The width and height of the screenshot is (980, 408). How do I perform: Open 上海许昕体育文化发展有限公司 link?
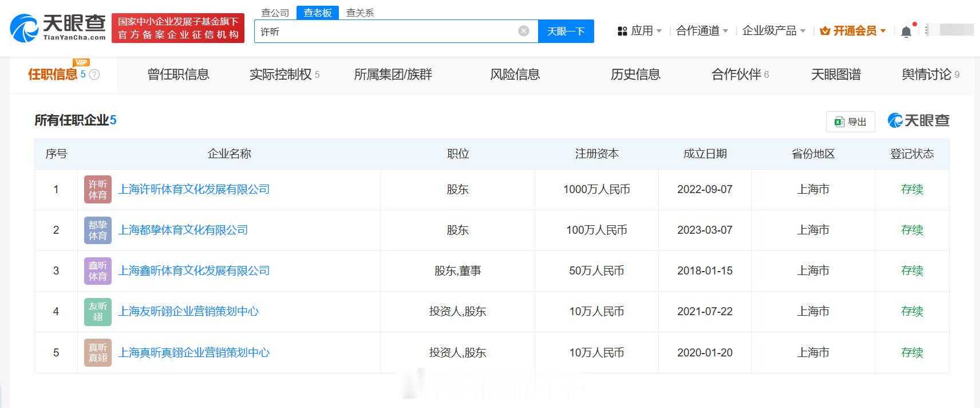[x=194, y=189]
